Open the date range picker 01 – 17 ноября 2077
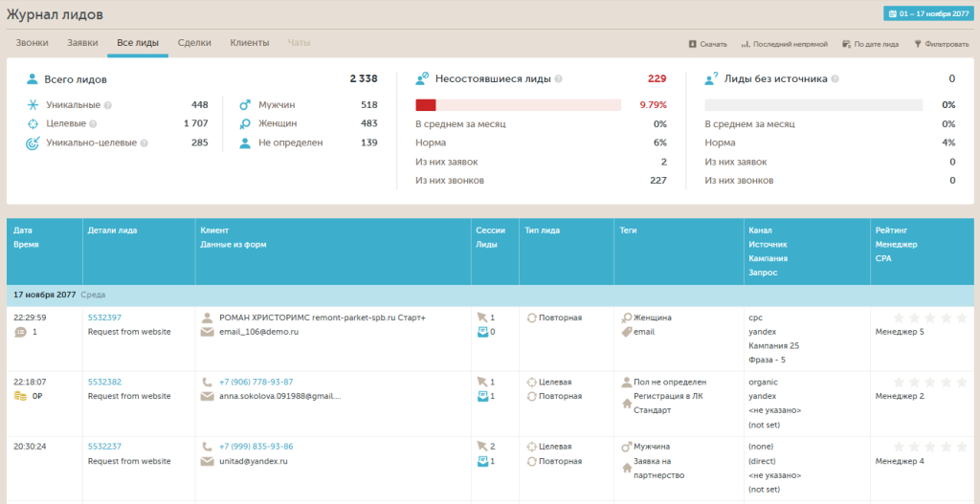The image size is (980, 504). click(928, 13)
